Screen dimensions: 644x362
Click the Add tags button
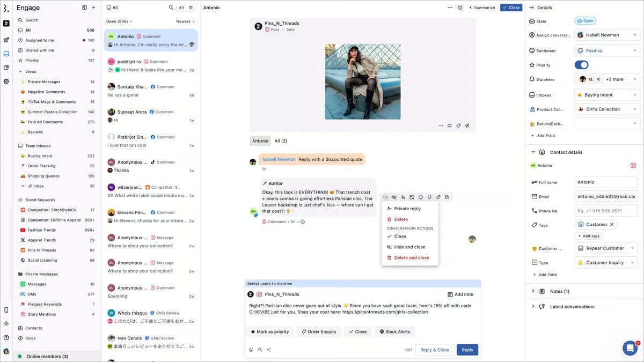[589, 236]
